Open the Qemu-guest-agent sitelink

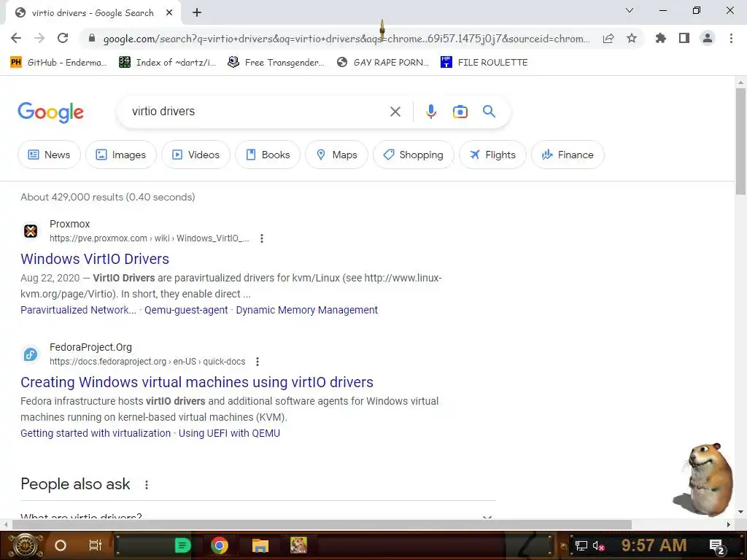pyautogui.click(x=186, y=310)
